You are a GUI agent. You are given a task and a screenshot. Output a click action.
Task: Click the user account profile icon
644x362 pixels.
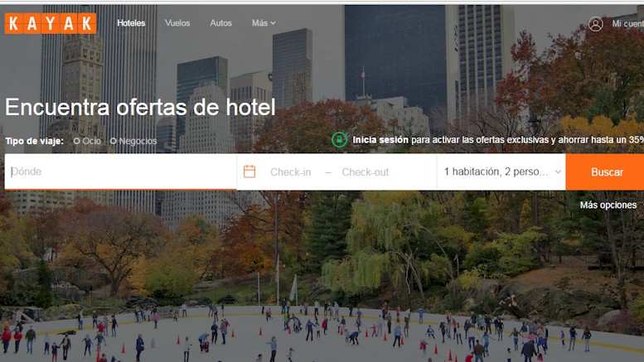pyautogui.click(x=595, y=24)
